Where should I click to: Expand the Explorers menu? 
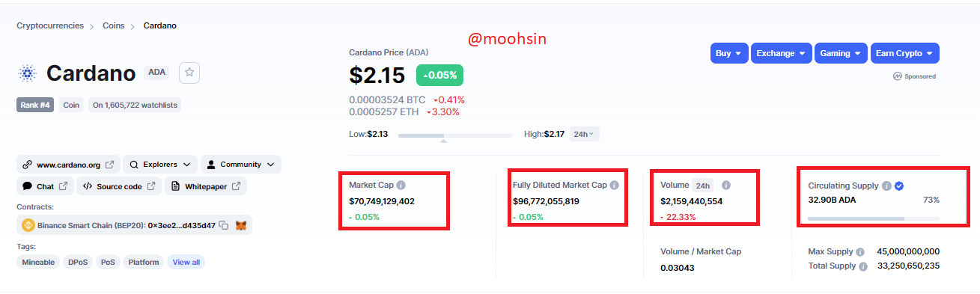point(160,164)
